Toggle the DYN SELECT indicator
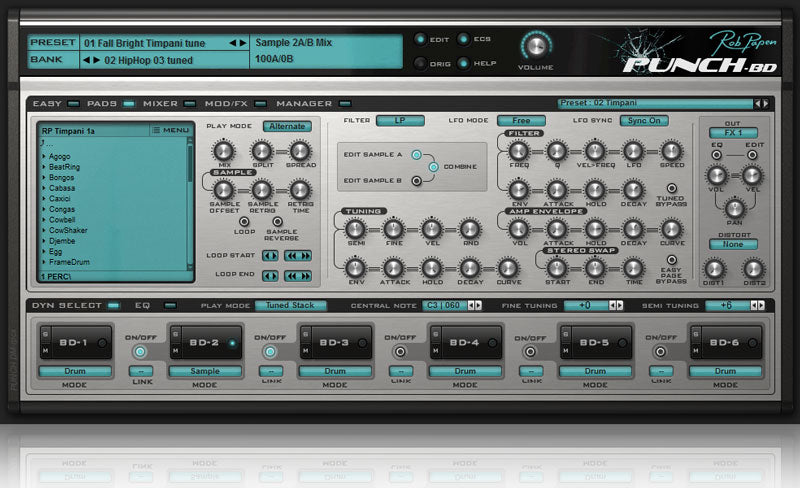 point(114,305)
